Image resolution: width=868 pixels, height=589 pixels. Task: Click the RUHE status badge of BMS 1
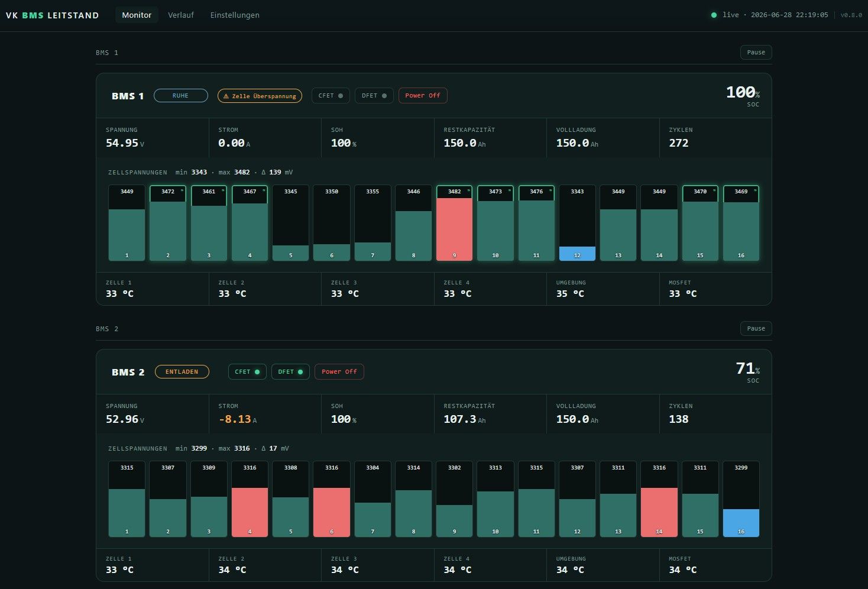pos(181,96)
